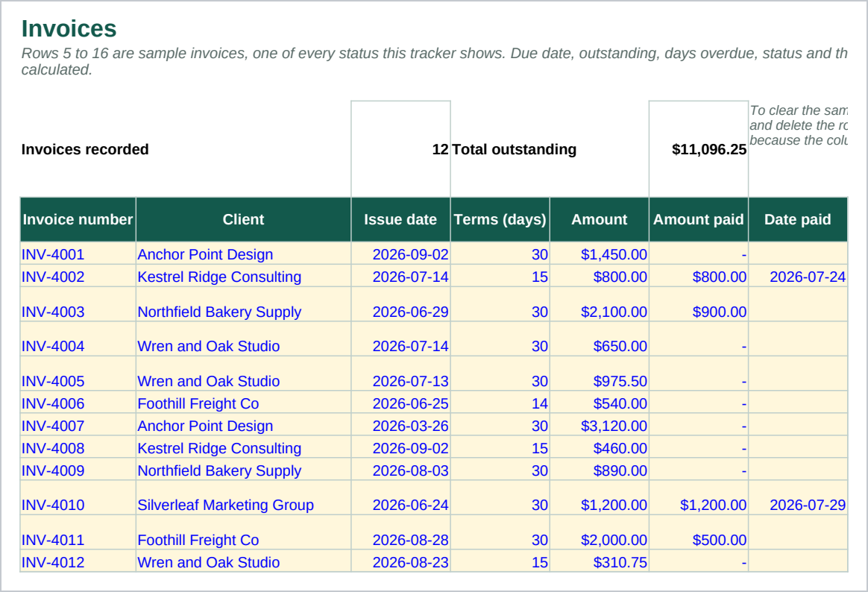Screen dimensions: 868x592
Task: Select terms value 14 for INV-4006
Action: click(x=500, y=402)
